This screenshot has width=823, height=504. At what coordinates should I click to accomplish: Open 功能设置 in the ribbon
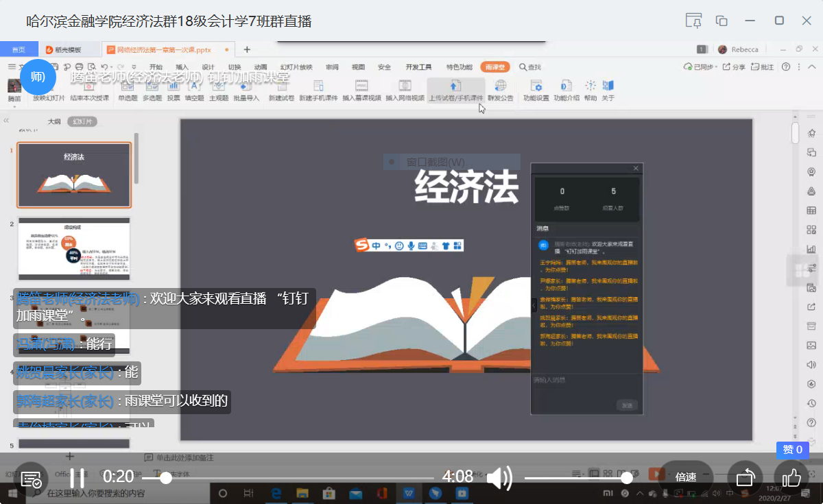pyautogui.click(x=536, y=91)
